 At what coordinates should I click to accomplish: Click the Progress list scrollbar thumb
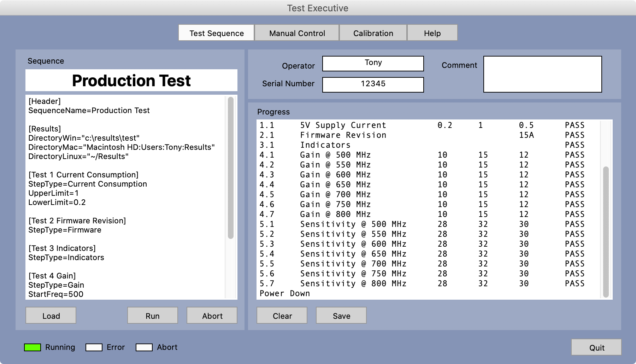606,231
